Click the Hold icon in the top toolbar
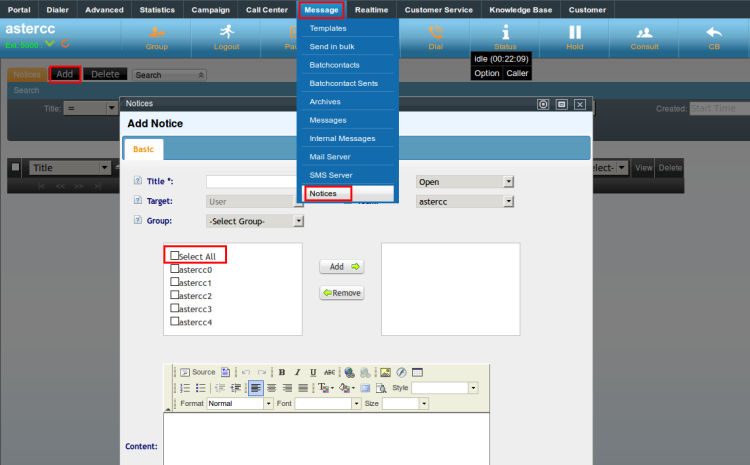The height and width of the screenshot is (465, 750). 575,32
